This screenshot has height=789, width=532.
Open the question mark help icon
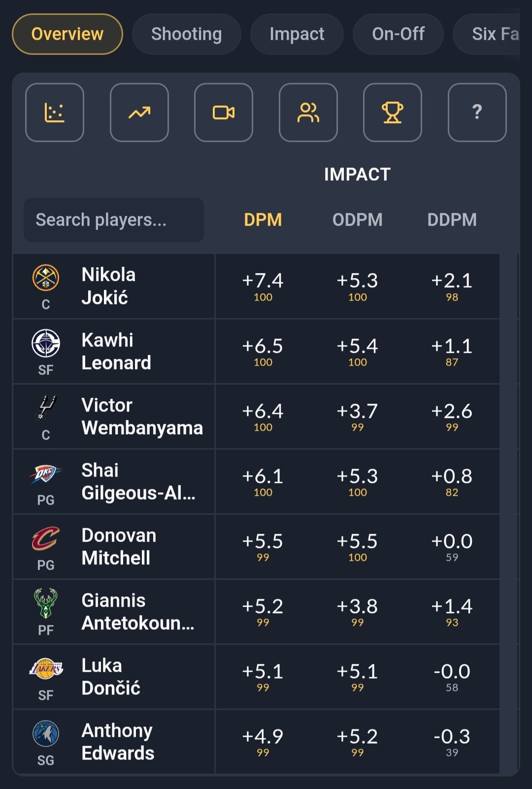pos(477,112)
